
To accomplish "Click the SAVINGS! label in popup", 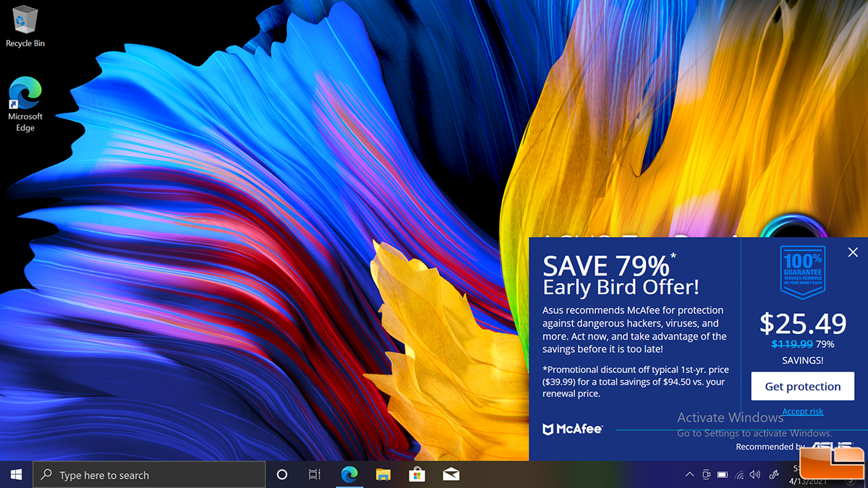I will click(x=803, y=360).
